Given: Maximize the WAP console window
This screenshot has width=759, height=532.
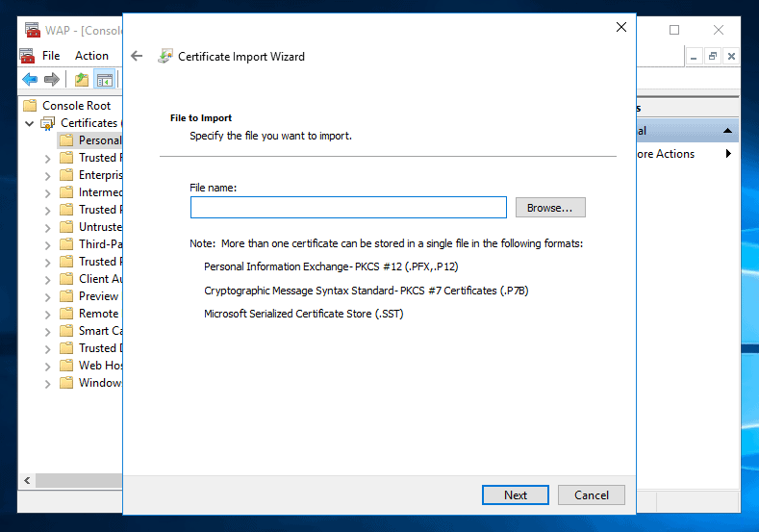Looking at the screenshot, I should point(674,30).
